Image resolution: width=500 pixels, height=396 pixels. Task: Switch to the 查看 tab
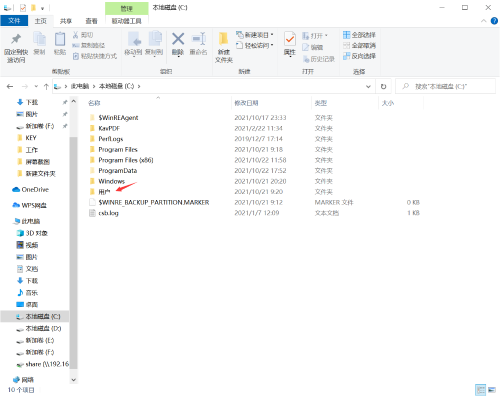point(91,21)
